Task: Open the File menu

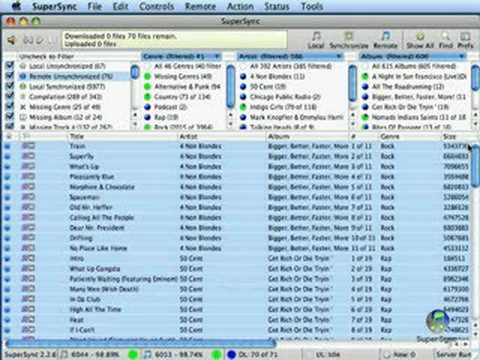Action: click(x=94, y=6)
